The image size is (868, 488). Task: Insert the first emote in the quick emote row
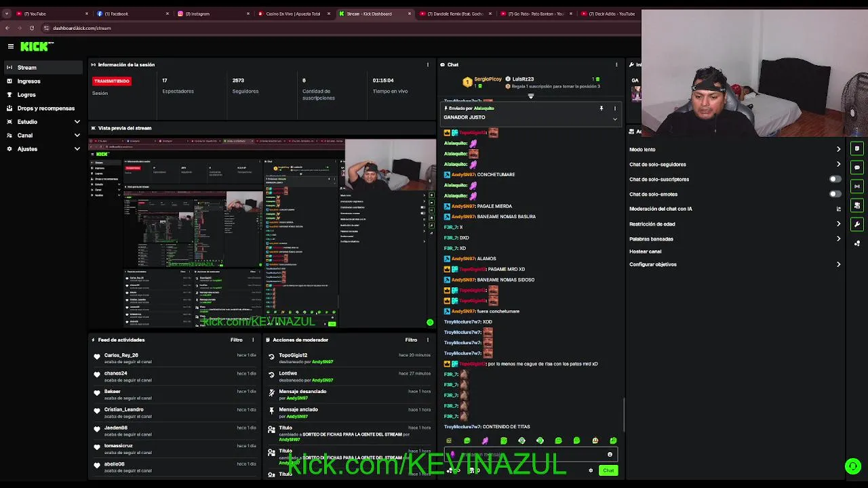click(448, 441)
